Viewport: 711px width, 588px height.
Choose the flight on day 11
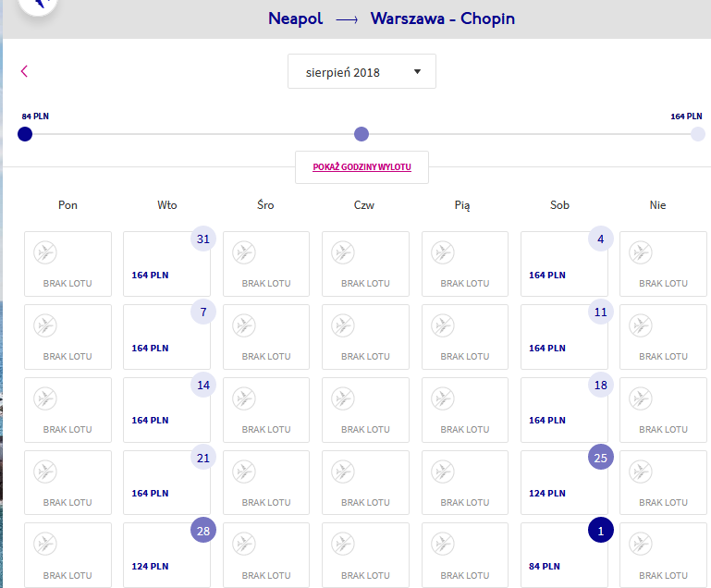tap(564, 337)
